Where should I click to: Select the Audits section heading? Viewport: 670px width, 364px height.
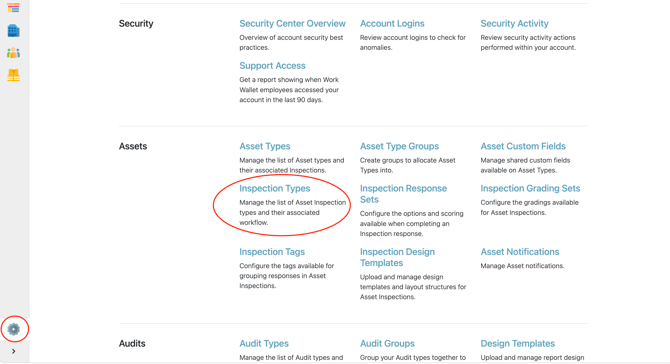(x=132, y=343)
